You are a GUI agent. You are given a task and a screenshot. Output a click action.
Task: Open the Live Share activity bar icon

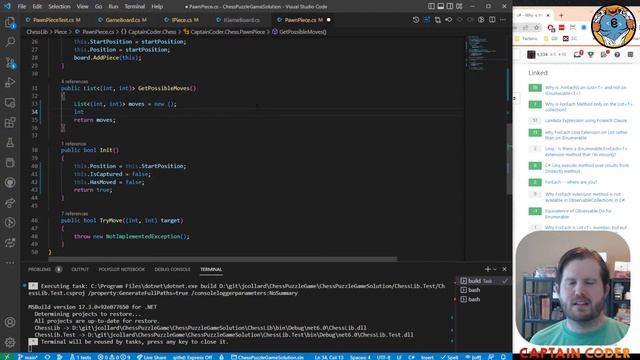click(x=10, y=202)
